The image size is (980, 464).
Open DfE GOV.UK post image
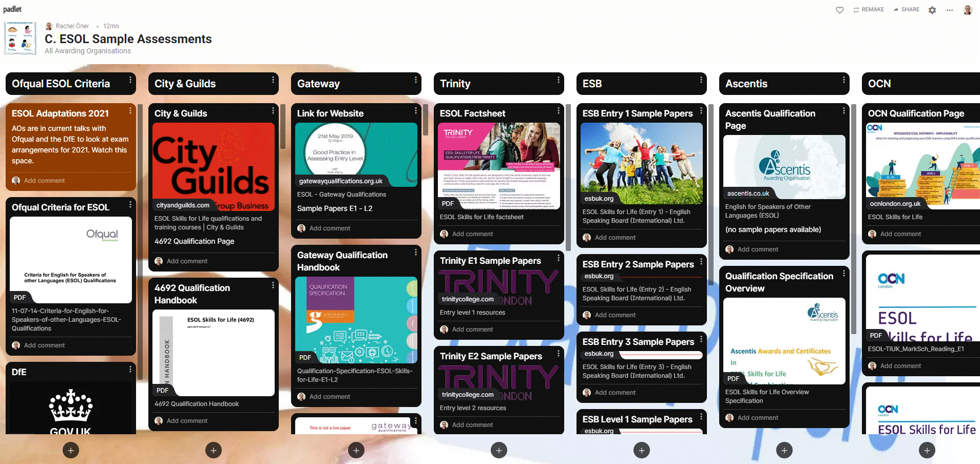click(x=71, y=408)
